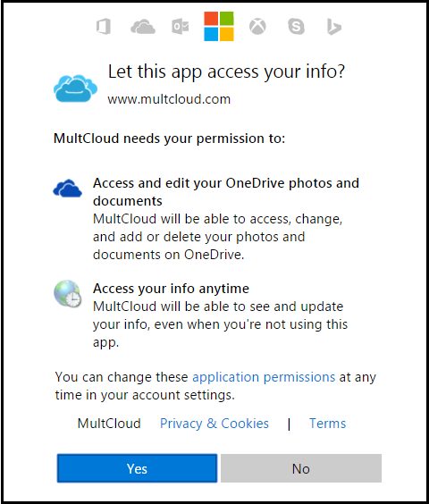
Task: Click the www.multcloud.com address text
Action: pyautogui.click(x=169, y=99)
